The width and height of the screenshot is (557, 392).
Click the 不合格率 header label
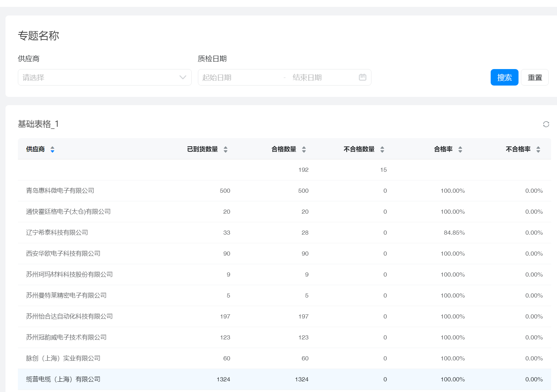518,149
